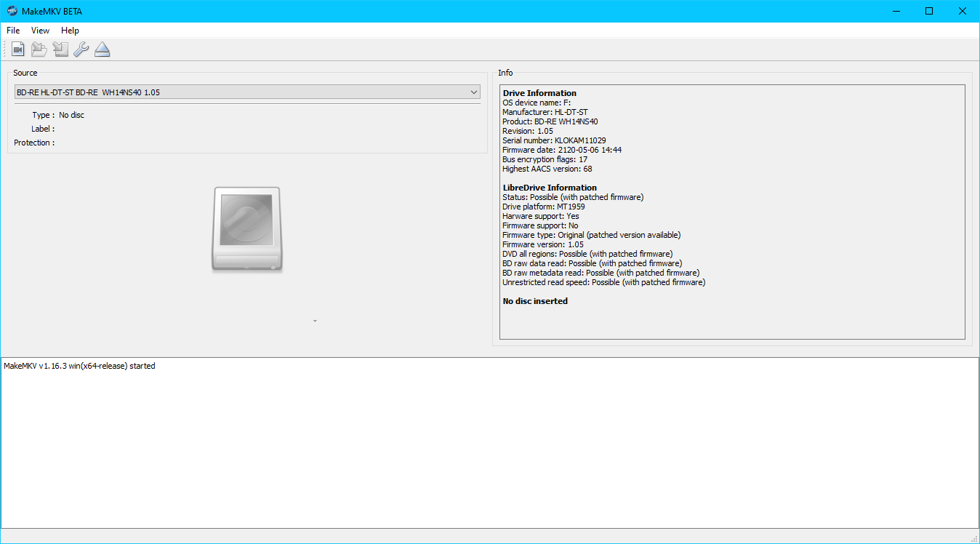Click the Open files toolbar icon

(17, 49)
